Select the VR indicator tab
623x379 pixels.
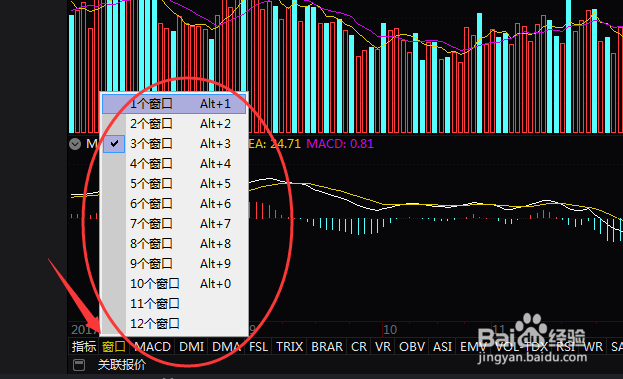pyautogui.click(x=383, y=347)
